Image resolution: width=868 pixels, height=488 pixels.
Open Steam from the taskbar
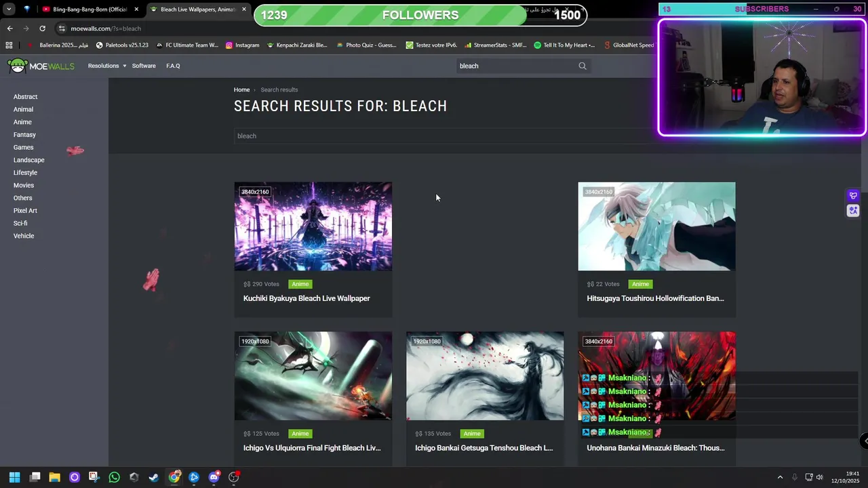point(154,477)
